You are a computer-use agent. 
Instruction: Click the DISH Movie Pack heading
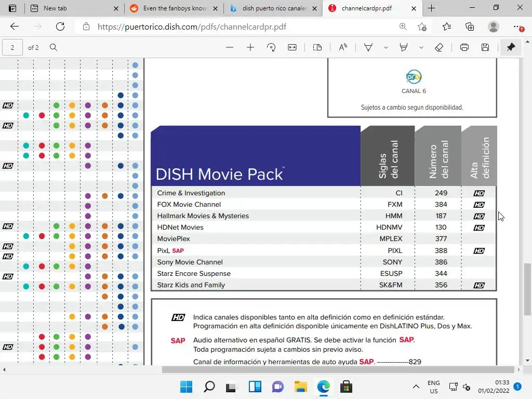point(220,174)
